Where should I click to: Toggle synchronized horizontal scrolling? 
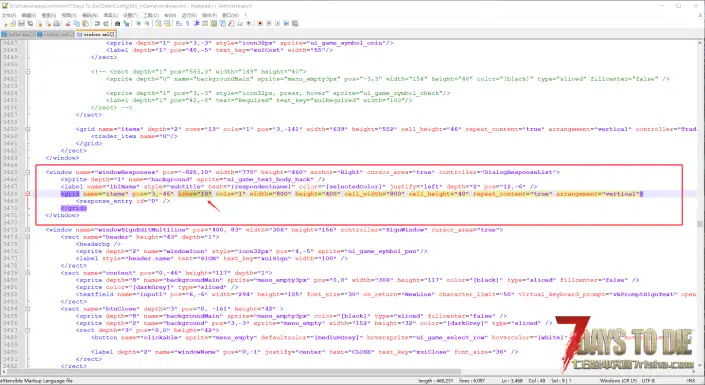coord(167,23)
